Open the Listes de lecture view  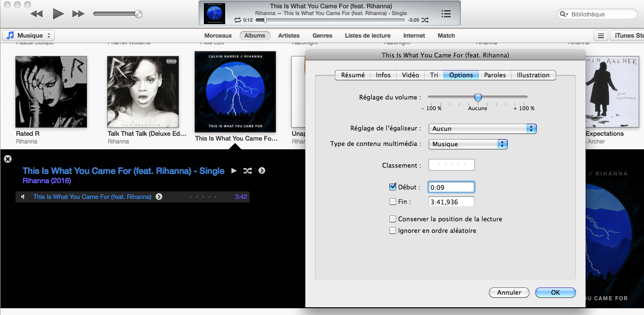click(368, 35)
